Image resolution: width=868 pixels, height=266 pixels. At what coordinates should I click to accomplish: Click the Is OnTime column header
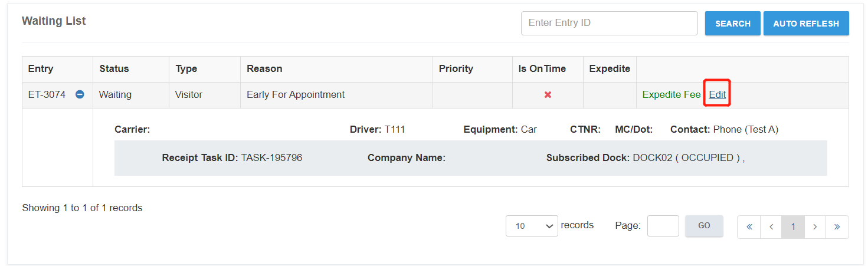[542, 68]
